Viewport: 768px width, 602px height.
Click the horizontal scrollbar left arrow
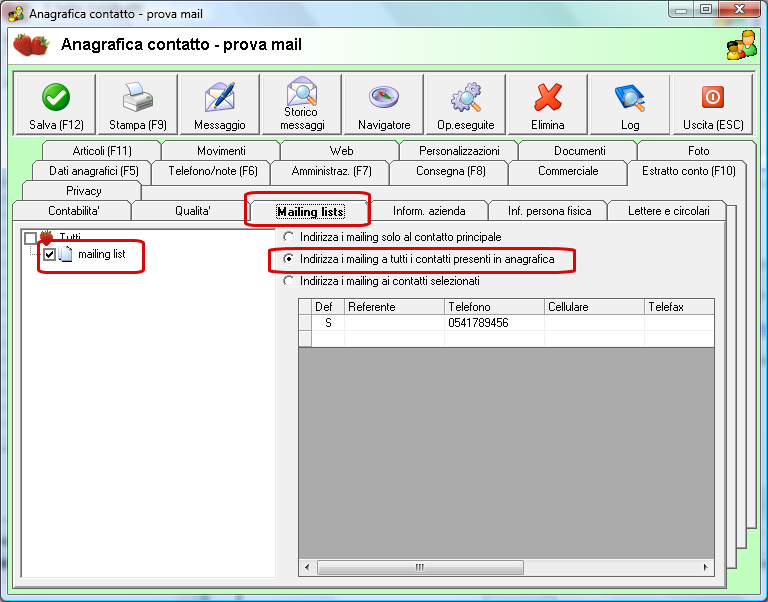tap(307, 567)
